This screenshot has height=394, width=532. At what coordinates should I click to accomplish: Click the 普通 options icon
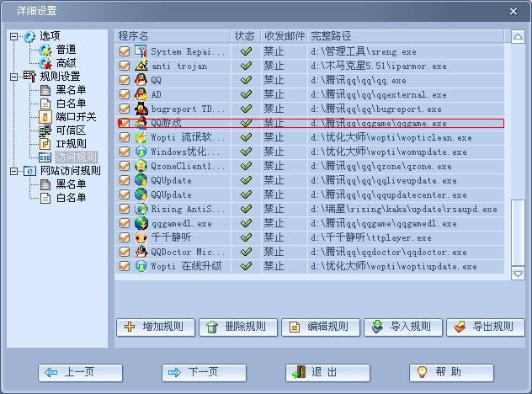tap(45, 50)
